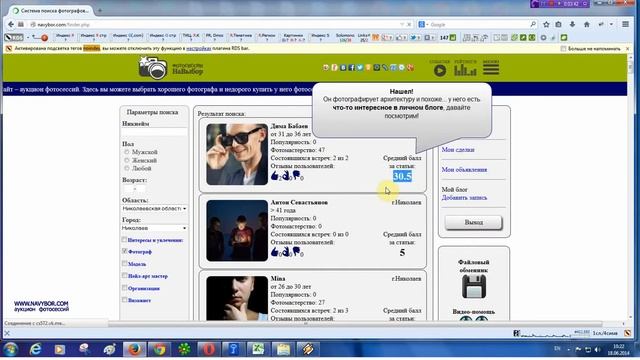Open the downloads arrow icon in toolbar
Image resolution: width=640 pixels, height=360 pixels.
point(572,24)
